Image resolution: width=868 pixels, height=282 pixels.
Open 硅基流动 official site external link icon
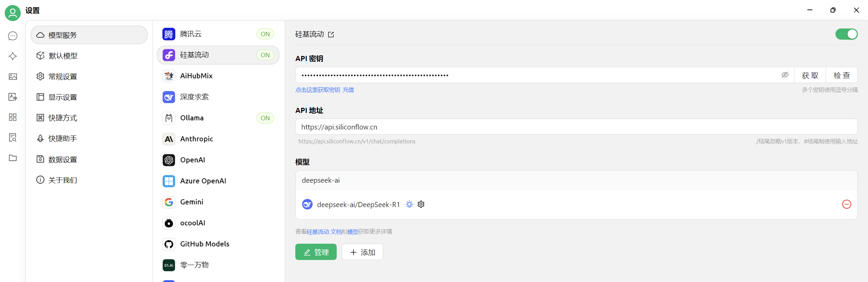coord(331,35)
